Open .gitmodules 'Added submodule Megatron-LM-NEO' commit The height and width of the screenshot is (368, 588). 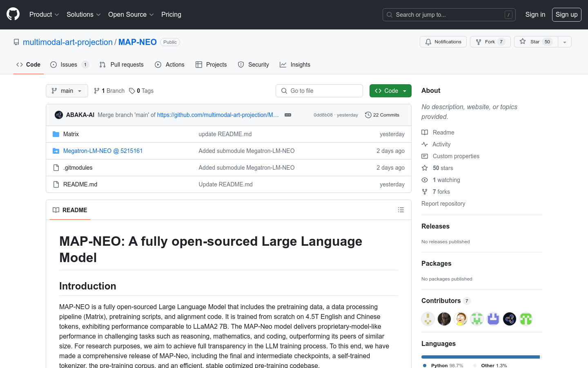tap(247, 168)
